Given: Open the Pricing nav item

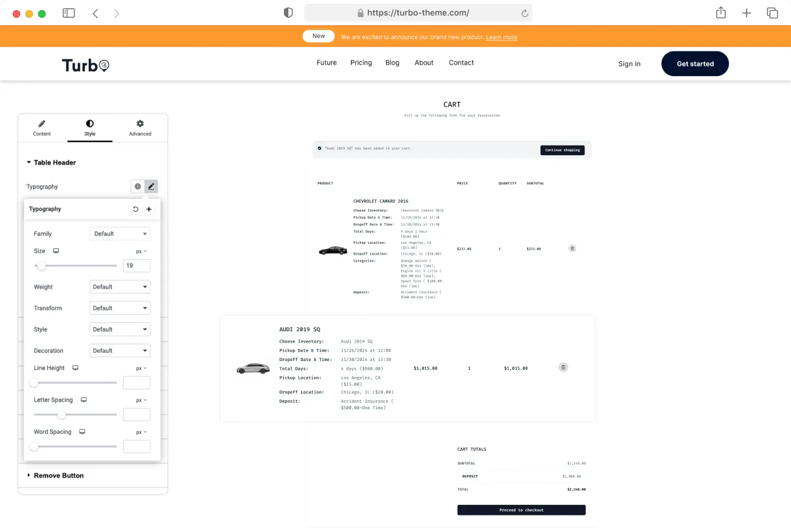Looking at the screenshot, I should click(x=361, y=63).
